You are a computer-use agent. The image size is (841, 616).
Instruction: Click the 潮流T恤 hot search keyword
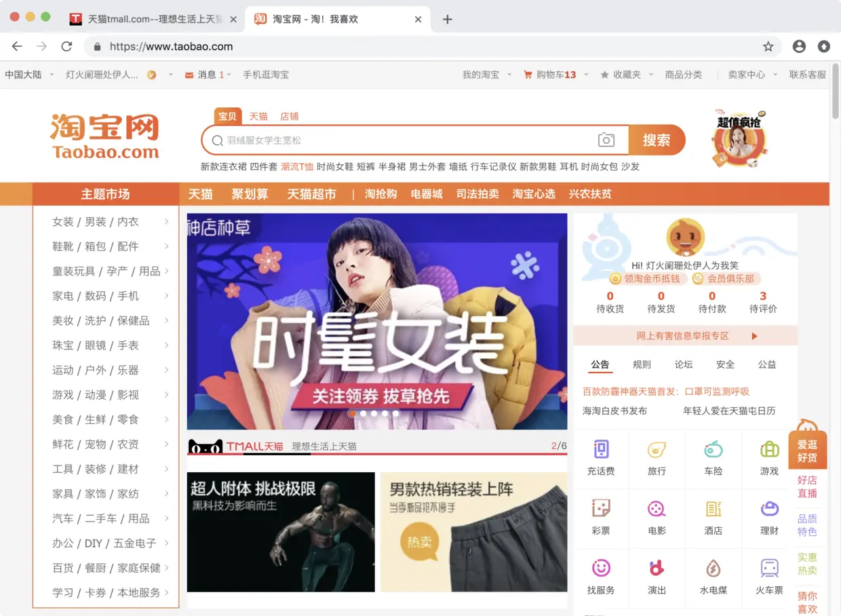click(297, 167)
